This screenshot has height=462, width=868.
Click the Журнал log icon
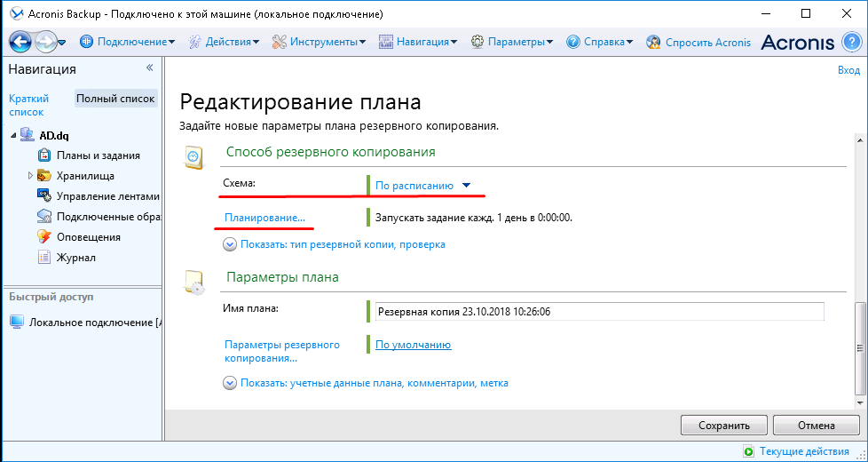pos(44,257)
